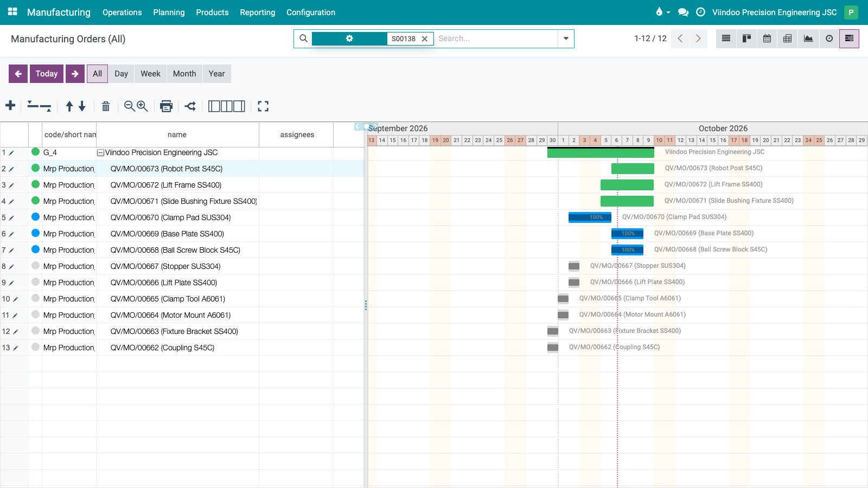
Task: Add a new task with plus icon
Action: point(10,106)
